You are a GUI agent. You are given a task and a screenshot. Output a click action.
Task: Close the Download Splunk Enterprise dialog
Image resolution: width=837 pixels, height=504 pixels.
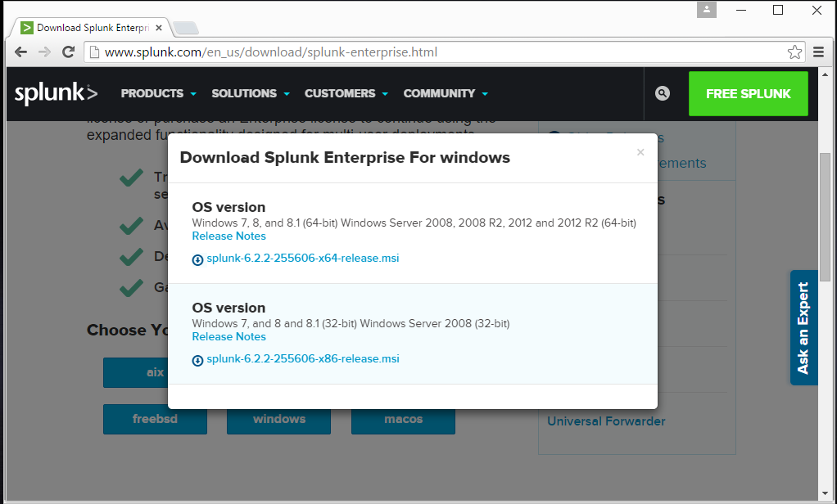click(x=640, y=152)
